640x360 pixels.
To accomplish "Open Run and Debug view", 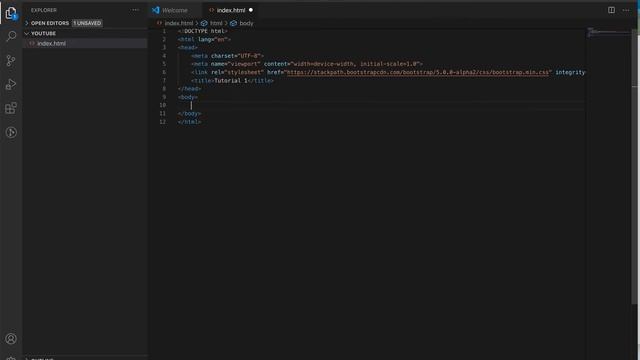I will (11, 84).
